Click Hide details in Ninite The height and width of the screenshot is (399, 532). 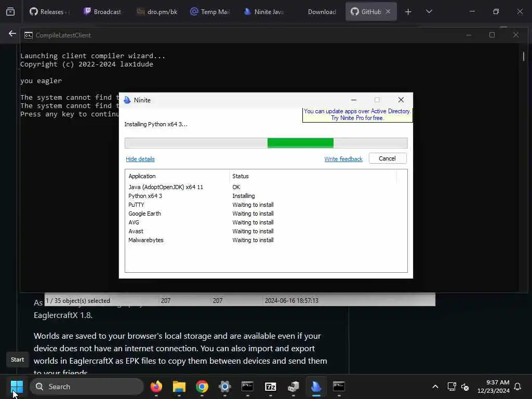click(x=140, y=159)
